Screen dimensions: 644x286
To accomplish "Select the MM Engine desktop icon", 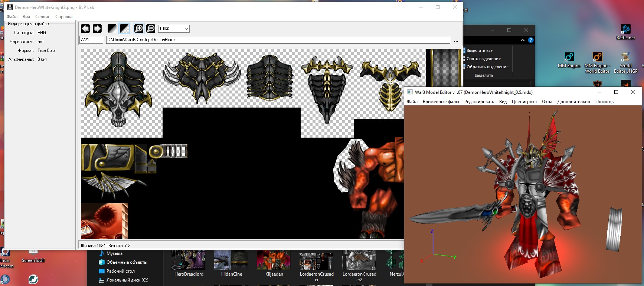I will pyautogui.click(x=569, y=60).
